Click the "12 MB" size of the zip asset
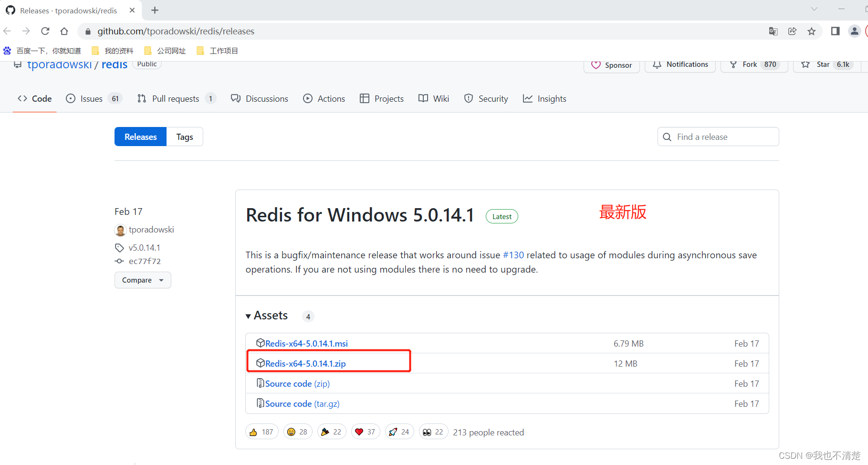Viewport: 868px width, 465px height. pyautogui.click(x=625, y=363)
